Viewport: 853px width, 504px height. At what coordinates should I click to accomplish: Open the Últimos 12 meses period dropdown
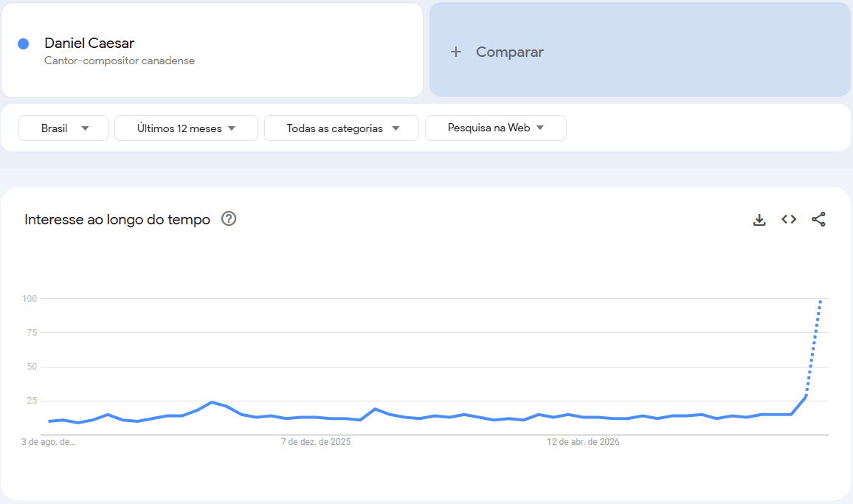point(186,128)
